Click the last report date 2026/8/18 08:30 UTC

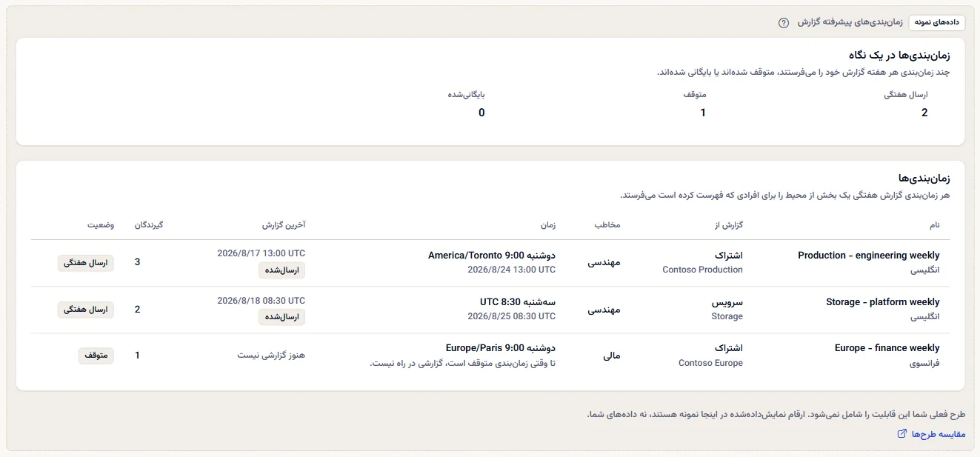[x=261, y=301]
